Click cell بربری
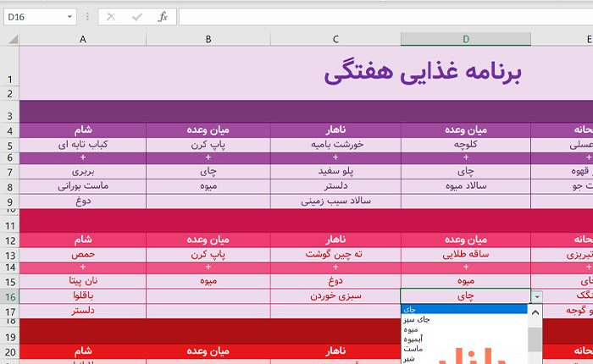This screenshot has height=364, width=593. [83, 172]
